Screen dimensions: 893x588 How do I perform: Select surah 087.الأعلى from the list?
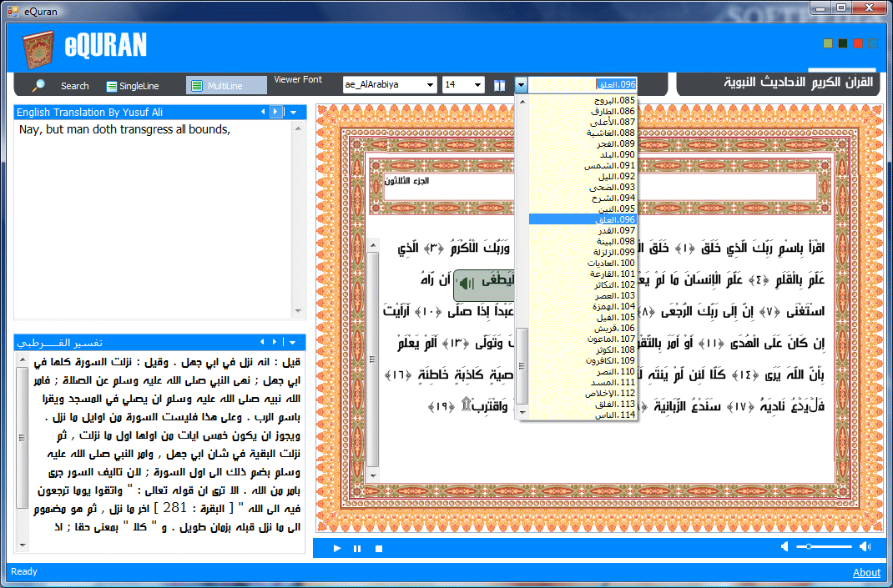pos(583,122)
